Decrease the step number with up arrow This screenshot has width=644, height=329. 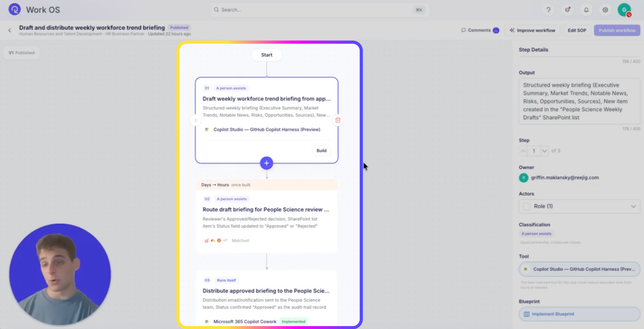[x=523, y=151]
